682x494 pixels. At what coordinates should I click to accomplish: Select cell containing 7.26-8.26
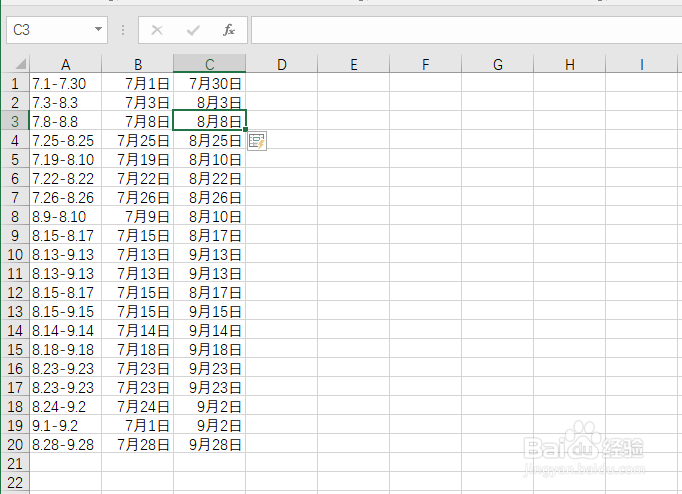[65, 197]
